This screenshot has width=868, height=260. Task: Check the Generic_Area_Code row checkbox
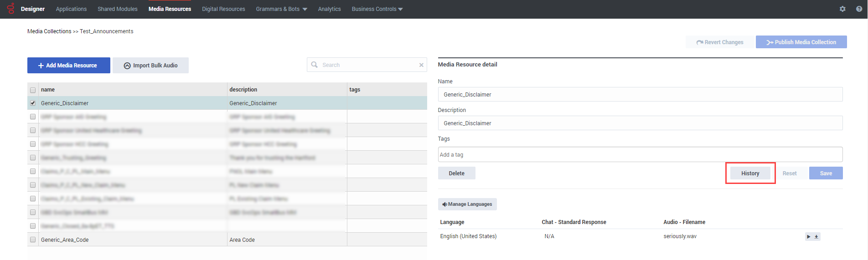point(33,240)
